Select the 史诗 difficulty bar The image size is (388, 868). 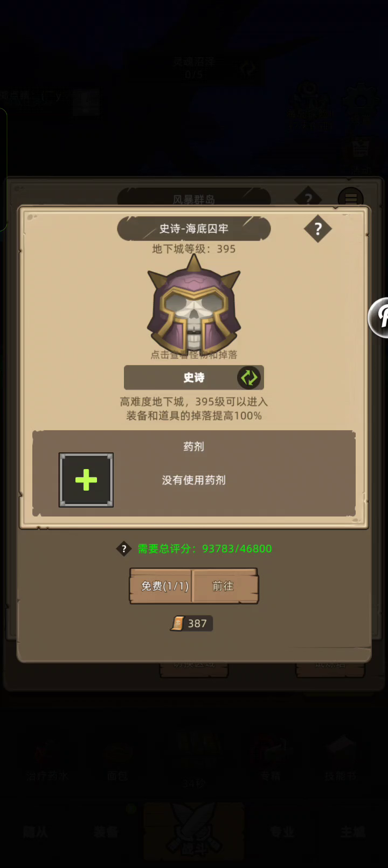tap(194, 377)
